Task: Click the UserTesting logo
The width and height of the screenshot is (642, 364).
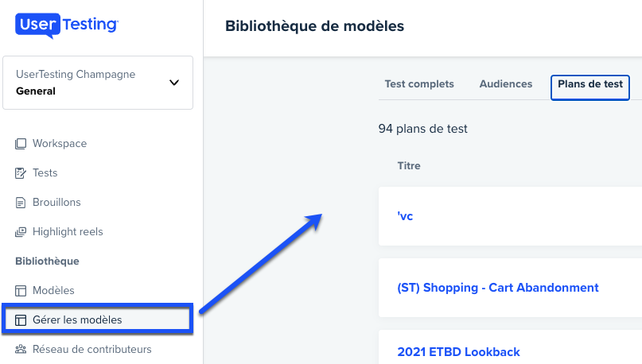Action: 67,25
